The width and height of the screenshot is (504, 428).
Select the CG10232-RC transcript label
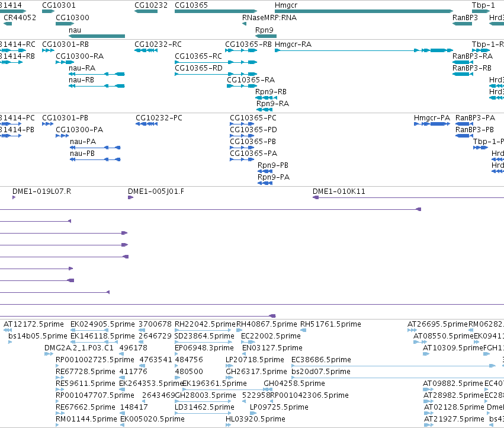point(158,44)
